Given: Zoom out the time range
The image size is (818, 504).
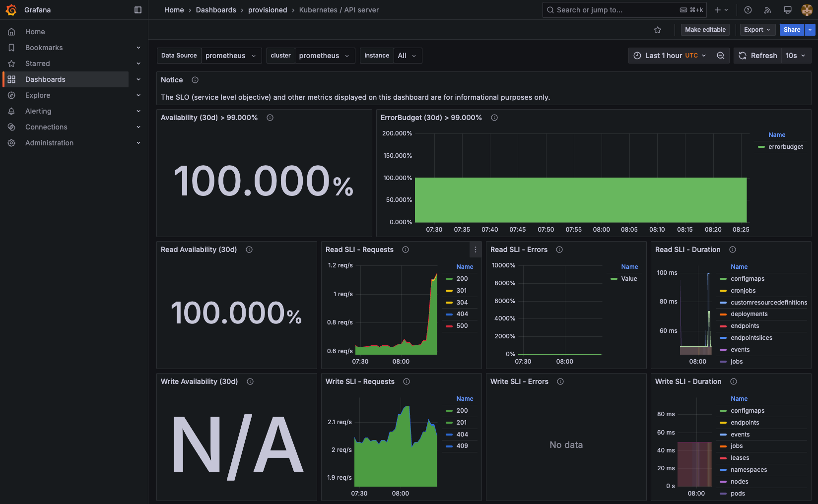Looking at the screenshot, I should (721, 56).
